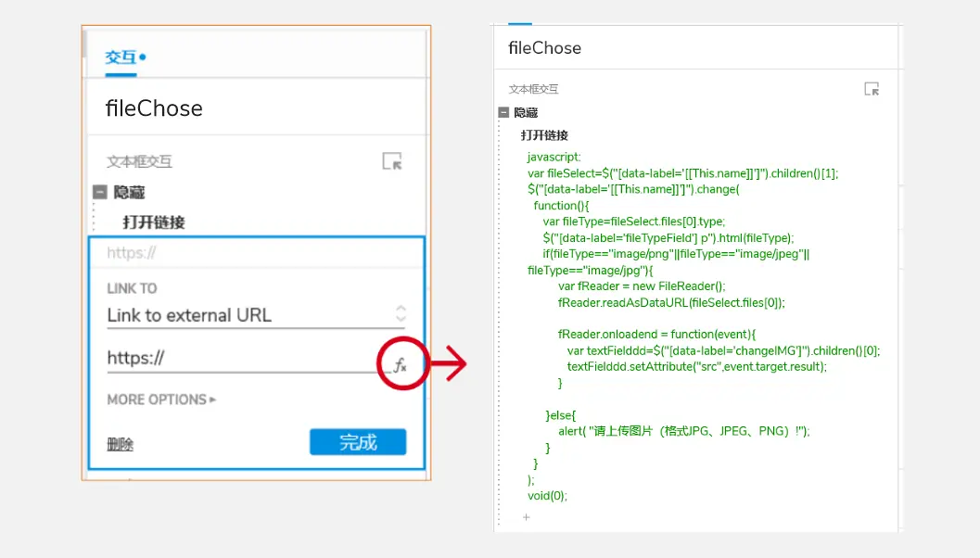
Task: Click the 删除 link
Action: point(121,445)
